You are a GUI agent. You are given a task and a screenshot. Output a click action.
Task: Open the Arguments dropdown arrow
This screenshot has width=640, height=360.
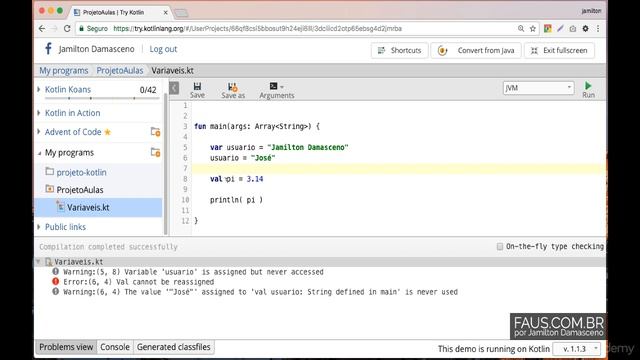[282, 87]
